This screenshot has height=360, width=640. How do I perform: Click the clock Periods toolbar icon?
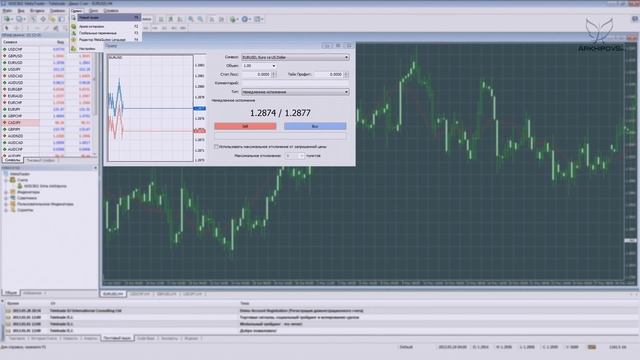coord(245,19)
